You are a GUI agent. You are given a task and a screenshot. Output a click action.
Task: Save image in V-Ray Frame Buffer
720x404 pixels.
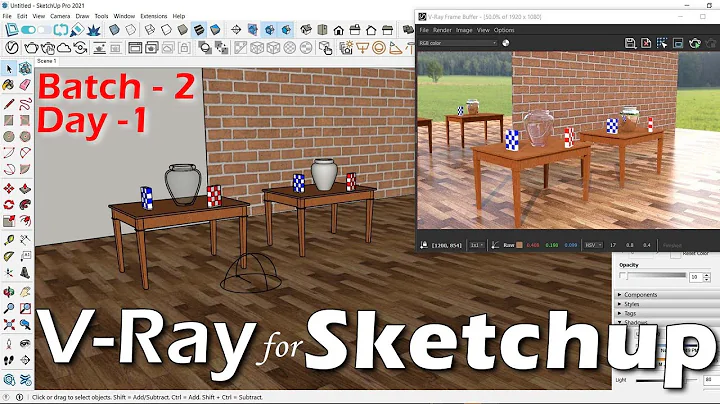pyautogui.click(x=630, y=43)
